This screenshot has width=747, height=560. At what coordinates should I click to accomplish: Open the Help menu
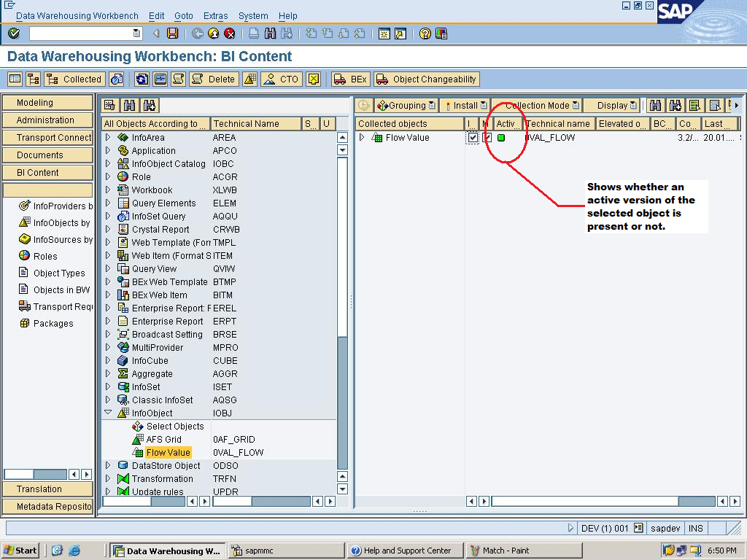coord(287,16)
